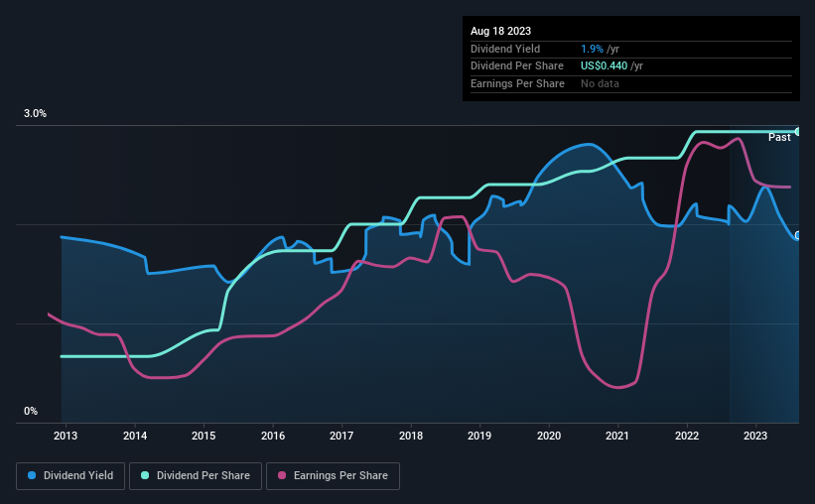Click the 2019 x-axis label
The height and width of the screenshot is (504, 815).
tap(479, 436)
